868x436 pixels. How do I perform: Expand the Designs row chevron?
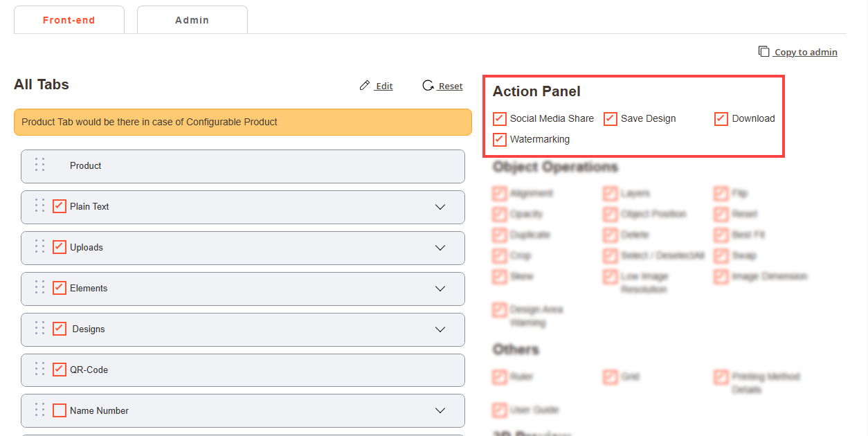coord(440,329)
